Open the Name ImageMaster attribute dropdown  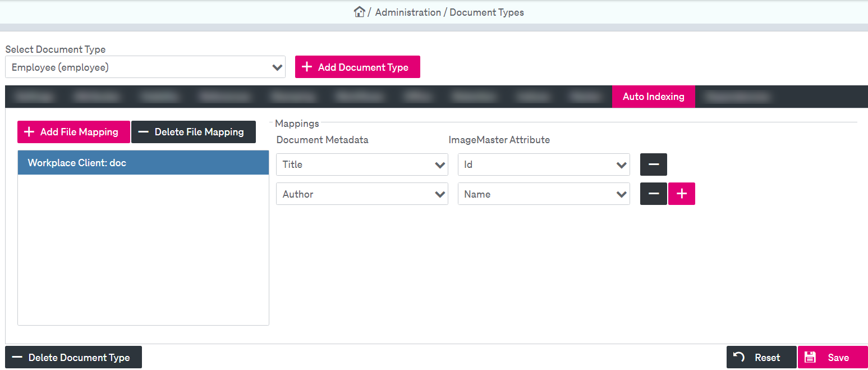pyautogui.click(x=543, y=194)
